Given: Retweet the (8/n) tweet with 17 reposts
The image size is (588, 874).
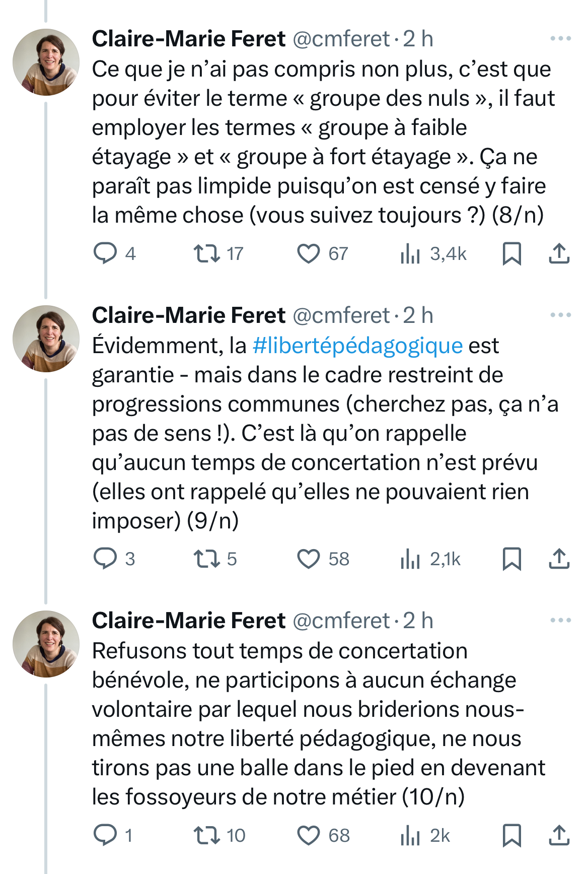Looking at the screenshot, I should coord(206,254).
